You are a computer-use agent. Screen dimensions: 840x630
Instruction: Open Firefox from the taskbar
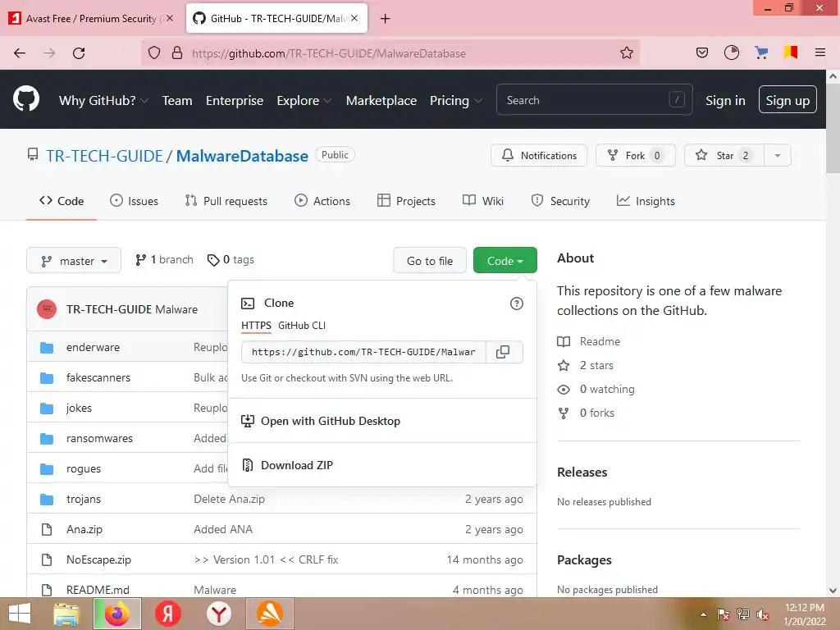point(117,614)
